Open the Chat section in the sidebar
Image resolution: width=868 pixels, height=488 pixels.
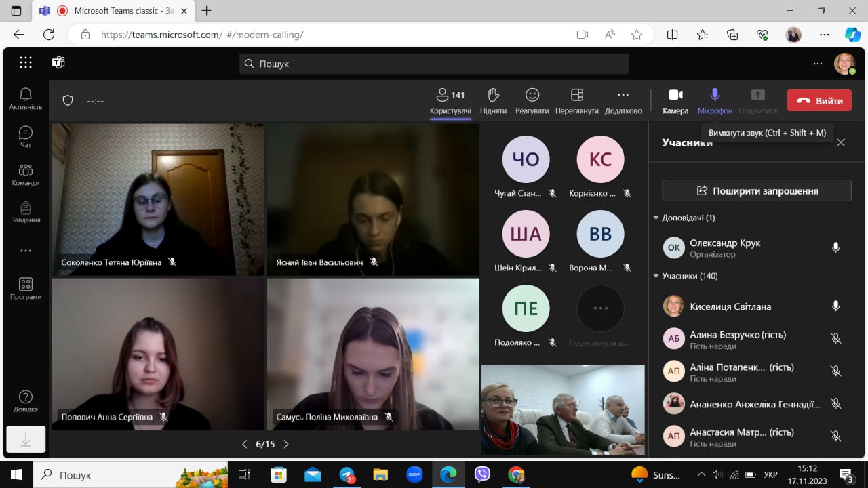(x=26, y=137)
